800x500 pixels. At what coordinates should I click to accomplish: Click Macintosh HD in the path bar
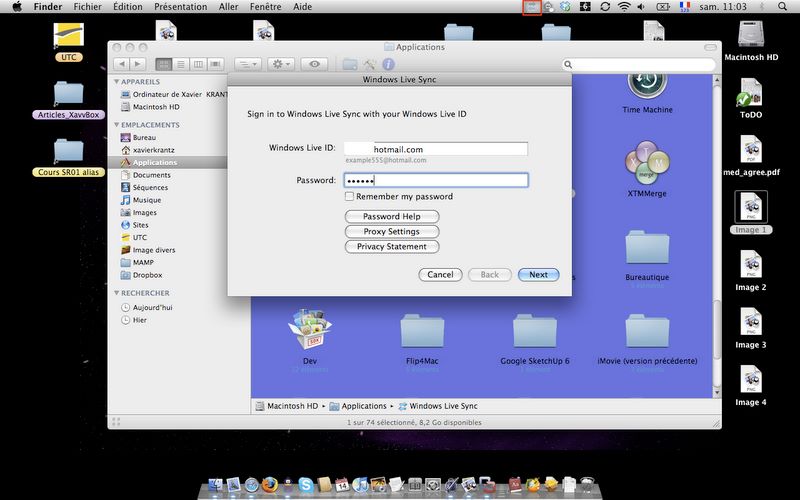(287, 406)
